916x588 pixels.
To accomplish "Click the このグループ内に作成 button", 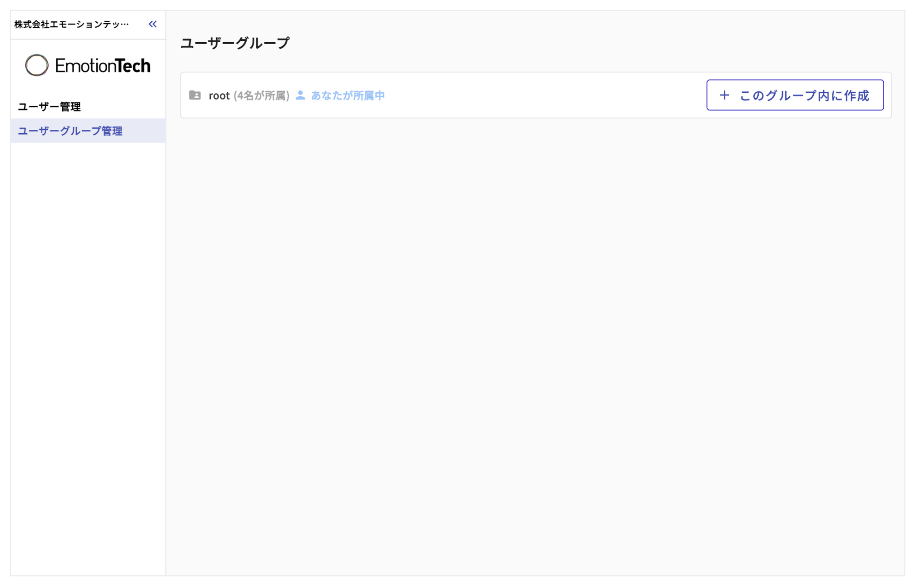I will coord(795,95).
